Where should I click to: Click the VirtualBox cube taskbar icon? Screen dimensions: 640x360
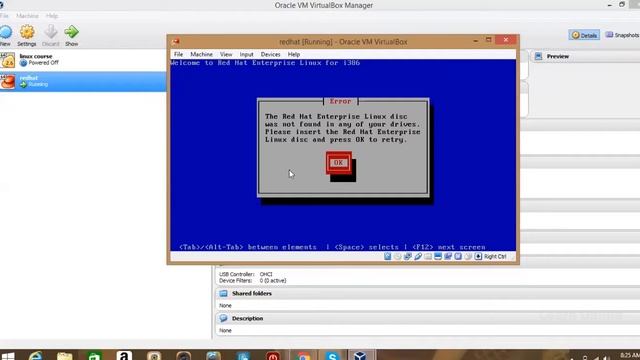[x=360, y=356]
